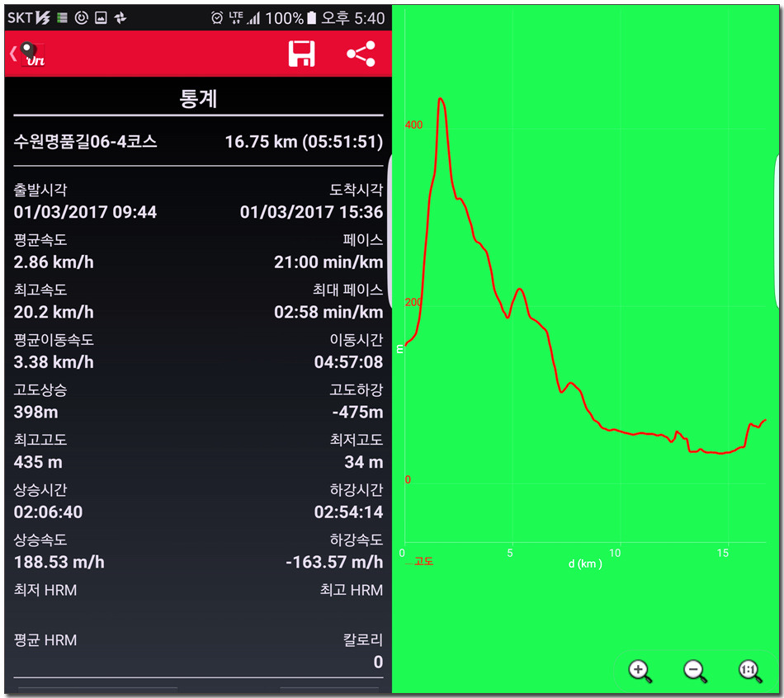Viewport: 784px width, 698px height.
Task: Select total distance 16.75 km (05:51:51)
Action: tap(304, 142)
